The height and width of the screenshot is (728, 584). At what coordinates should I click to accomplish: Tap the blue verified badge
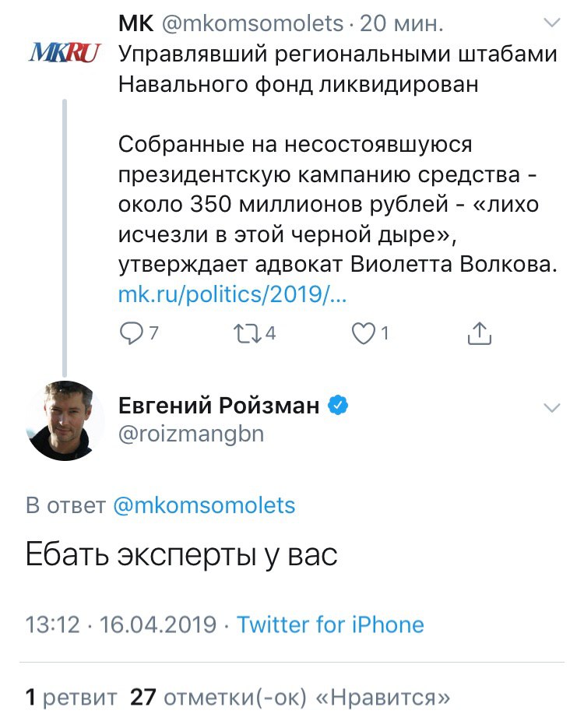coord(337,405)
